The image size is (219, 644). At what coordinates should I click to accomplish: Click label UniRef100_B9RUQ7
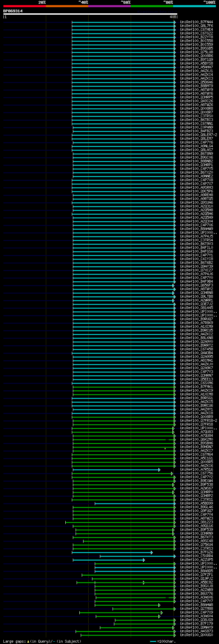click(196, 319)
